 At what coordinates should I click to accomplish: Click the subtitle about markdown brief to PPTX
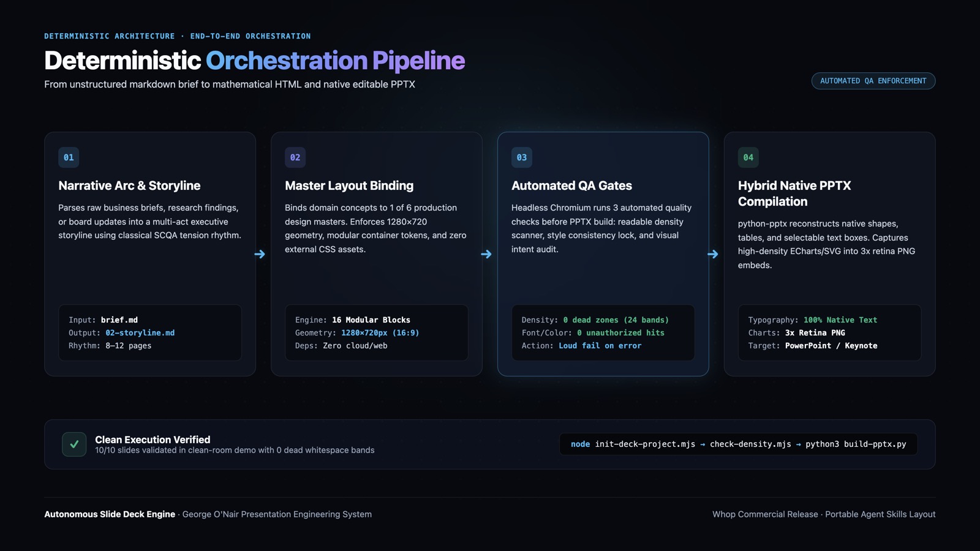point(230,84)
